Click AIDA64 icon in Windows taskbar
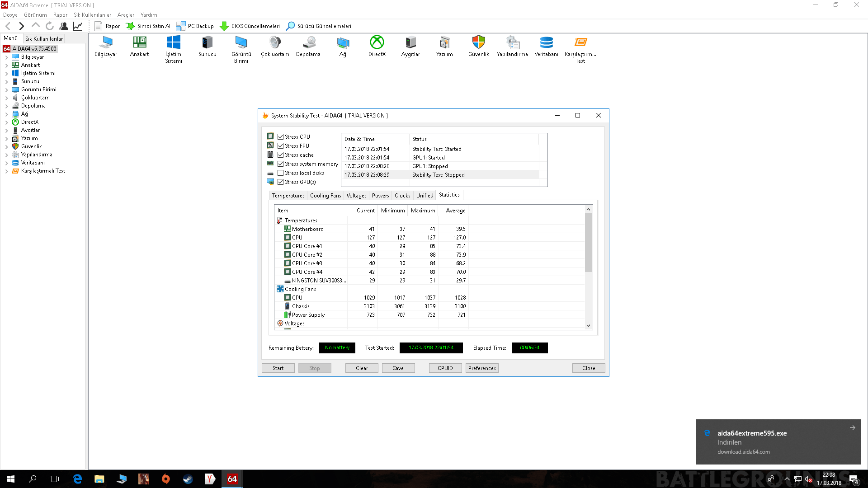 point(232,479)
